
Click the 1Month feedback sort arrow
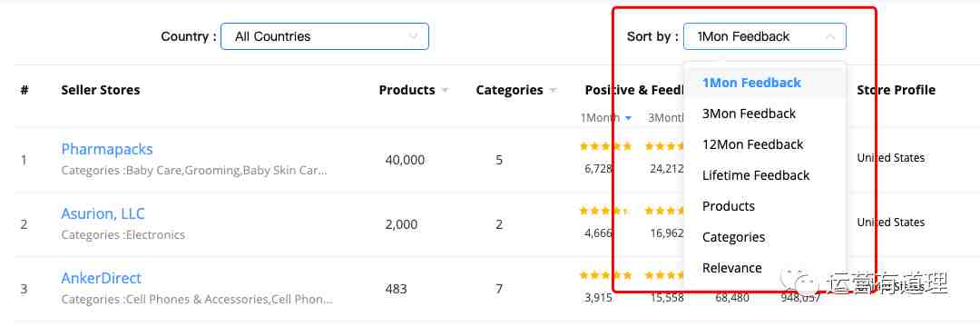tap(628, 117)
